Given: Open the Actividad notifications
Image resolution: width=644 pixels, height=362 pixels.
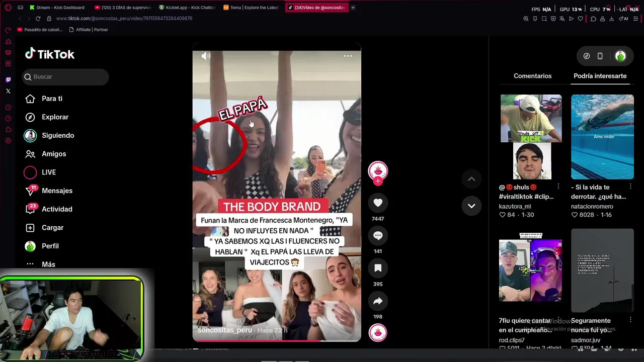Looking at the screenshot, I should coord(57,209).
